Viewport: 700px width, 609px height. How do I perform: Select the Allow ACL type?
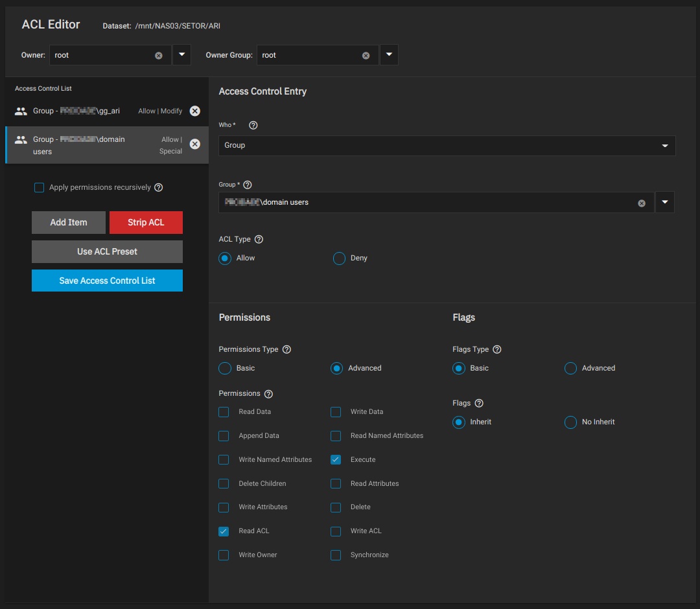click(225, 259)
